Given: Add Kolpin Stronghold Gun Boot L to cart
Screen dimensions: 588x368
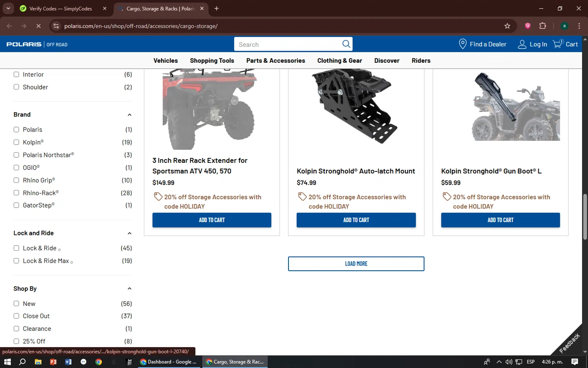Looking at the screenshot, I should coord(501,220).
